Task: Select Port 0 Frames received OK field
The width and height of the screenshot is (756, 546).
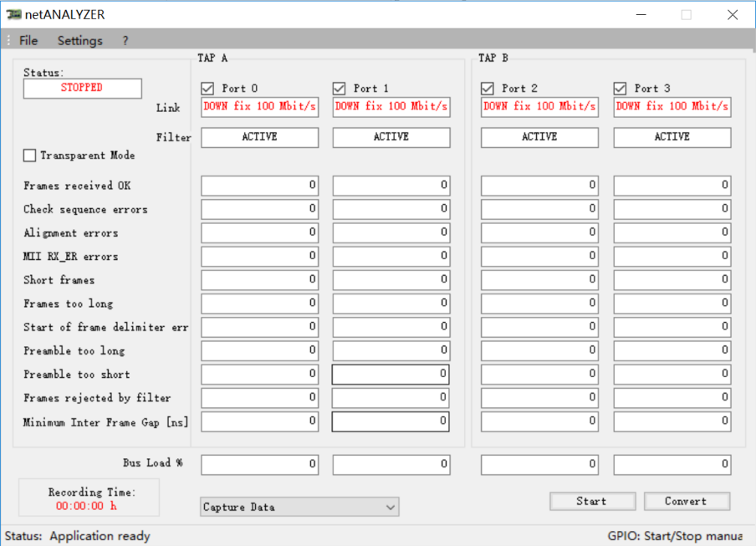Action: click(260, 186)
